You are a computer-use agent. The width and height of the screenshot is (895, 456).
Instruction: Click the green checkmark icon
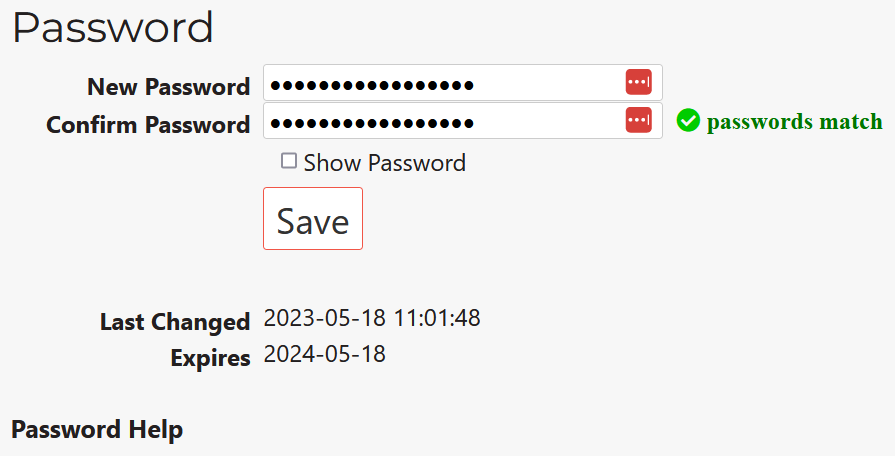[687, 121]
